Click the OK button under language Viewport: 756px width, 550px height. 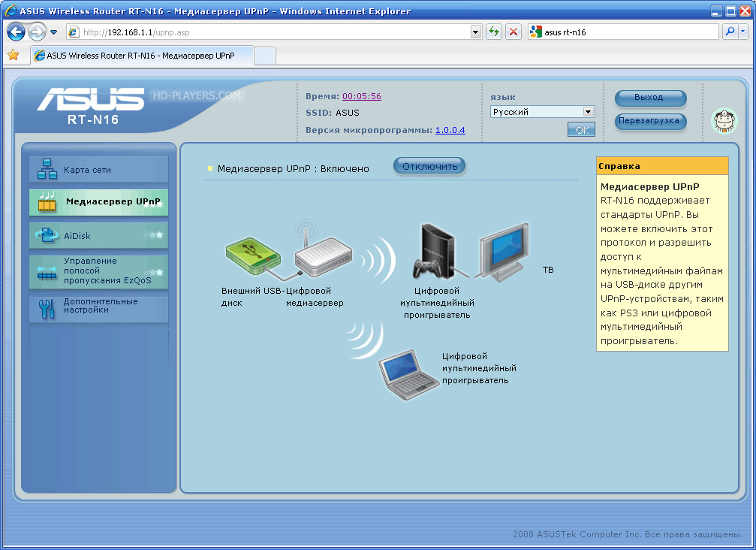click(x=582, y=130)
